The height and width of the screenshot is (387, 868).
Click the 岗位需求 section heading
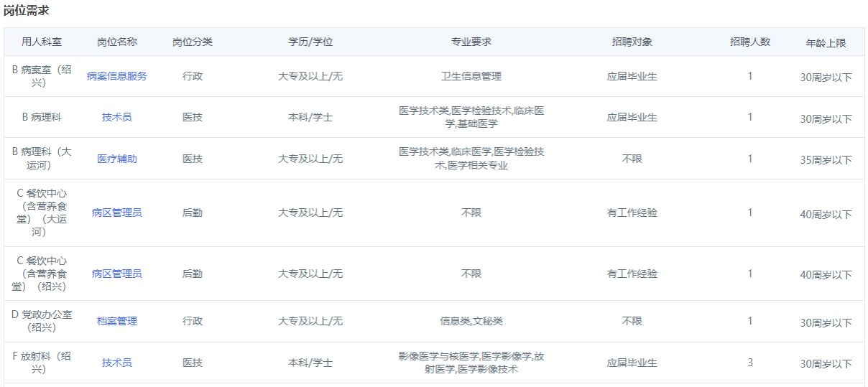tap(27, 11)
